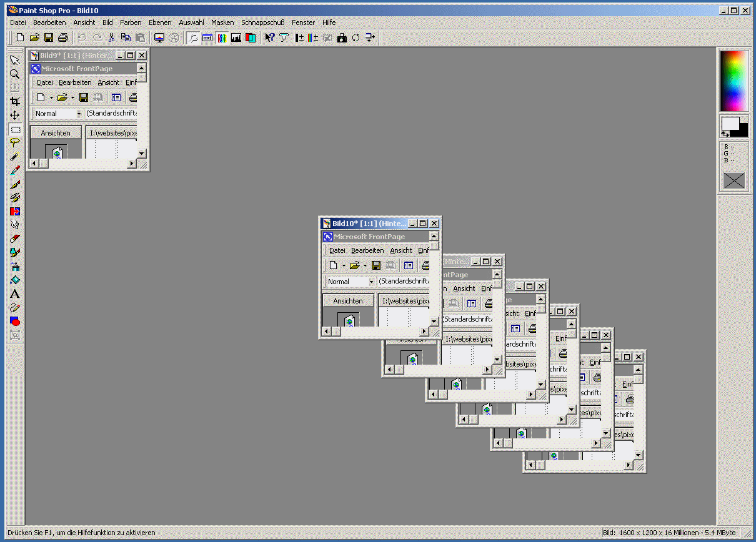Start the full screen preview monitor icon

159,37
